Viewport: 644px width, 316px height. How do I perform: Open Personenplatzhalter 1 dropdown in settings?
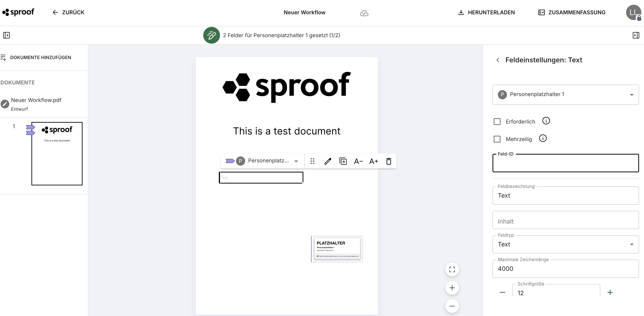(x=566, y=95)
